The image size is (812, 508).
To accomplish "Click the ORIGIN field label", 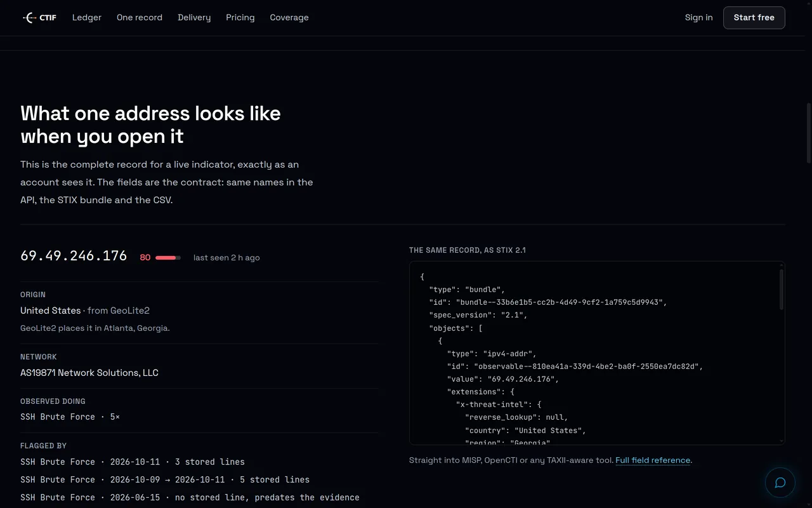I will point(33,295).
